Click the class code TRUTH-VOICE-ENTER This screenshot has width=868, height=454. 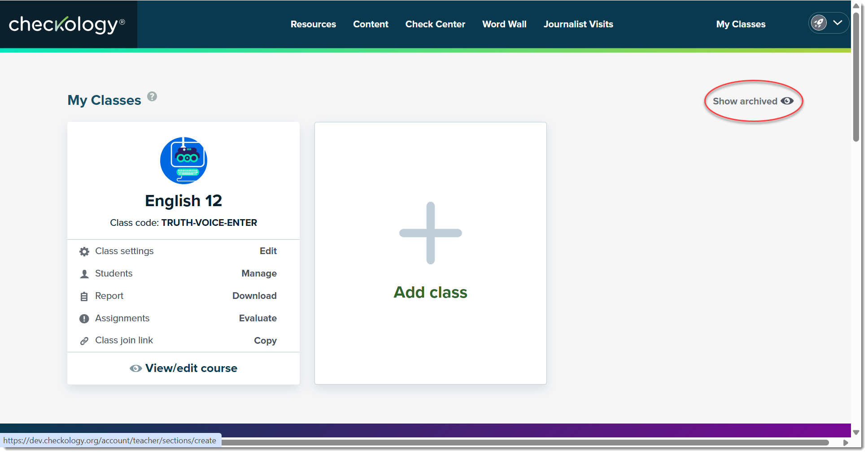coord(209,223)
